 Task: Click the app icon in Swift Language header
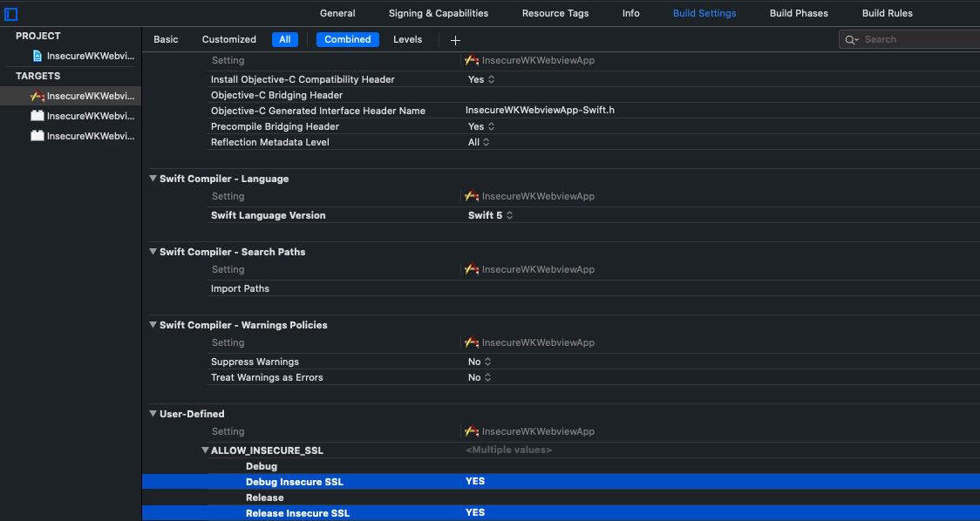472,196
